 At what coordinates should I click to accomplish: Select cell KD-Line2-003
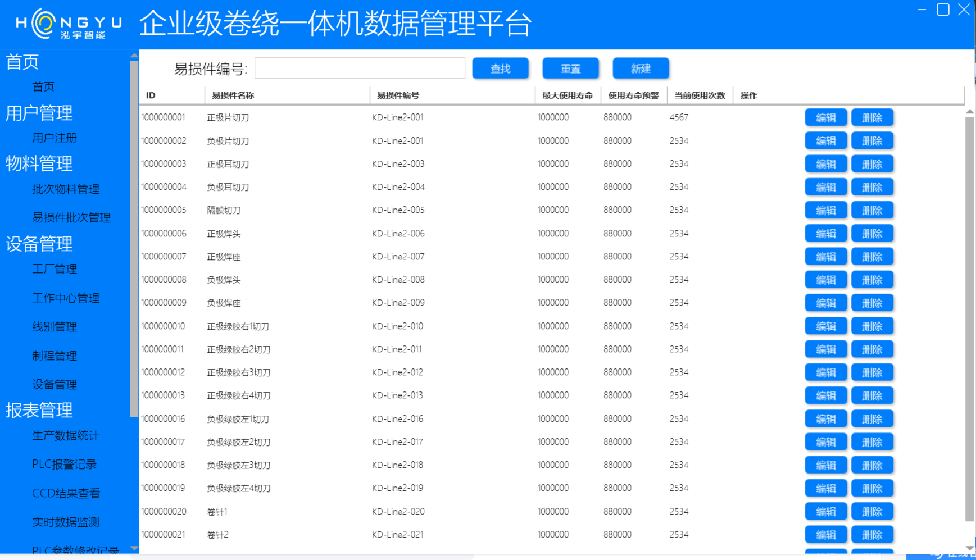tap(398, 164)
